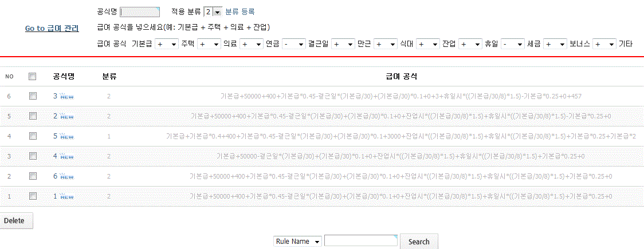Screen dimensions: 644x249
Task: Click the NEW badge in row NO 3
Action: (67, 156)
